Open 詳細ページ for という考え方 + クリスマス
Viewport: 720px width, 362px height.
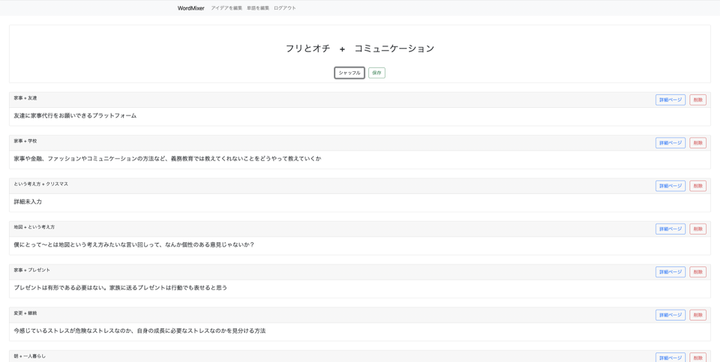670,186
